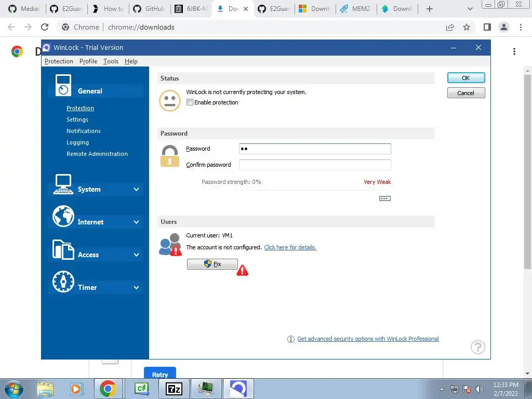Screen dimensions: 532x399
Task: Open the Downloads page three-dot menu
Action: (x=514, y=51)
